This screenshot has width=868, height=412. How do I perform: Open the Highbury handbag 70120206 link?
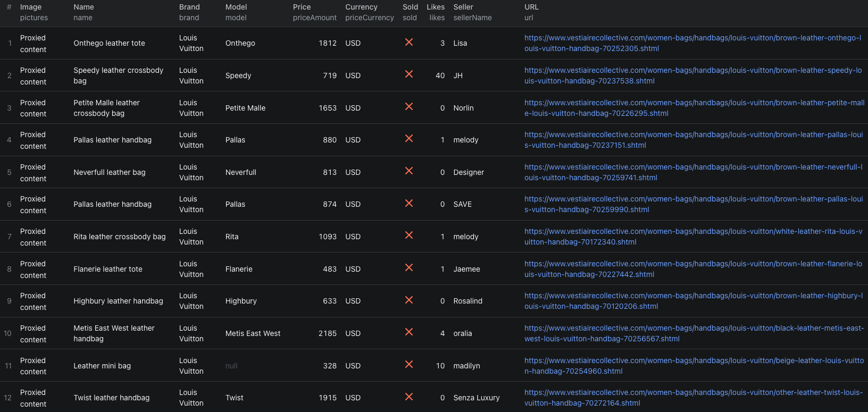[x=694, y=301]
